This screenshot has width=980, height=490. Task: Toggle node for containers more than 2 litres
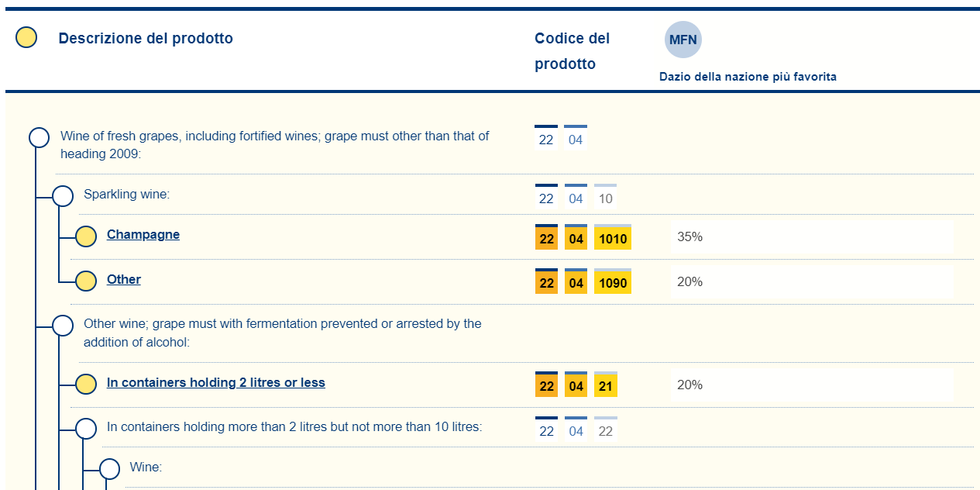click(x=86, y=428)
